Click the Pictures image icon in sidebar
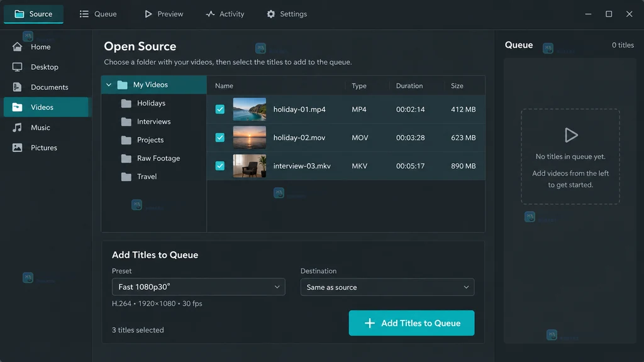 (17, 148)
